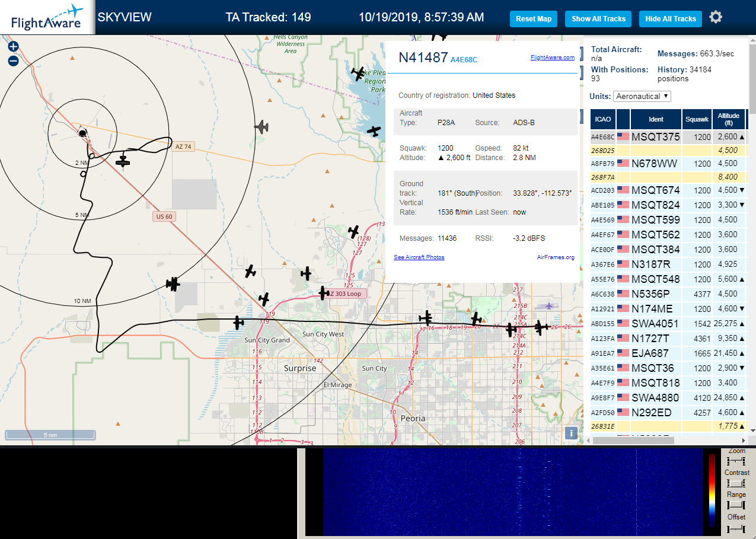Click the A4E68C hex code link

[464, 60]
